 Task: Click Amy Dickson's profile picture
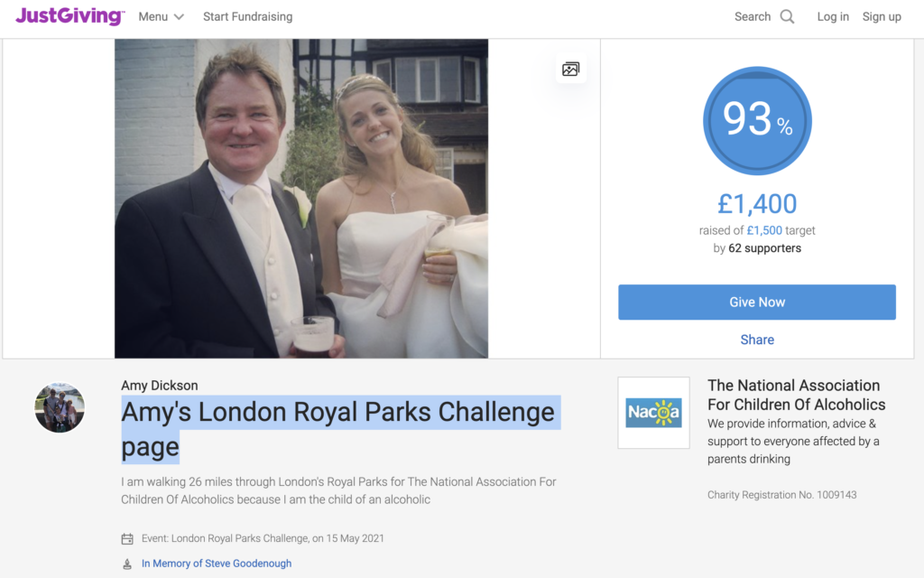(x=60, y=407)
